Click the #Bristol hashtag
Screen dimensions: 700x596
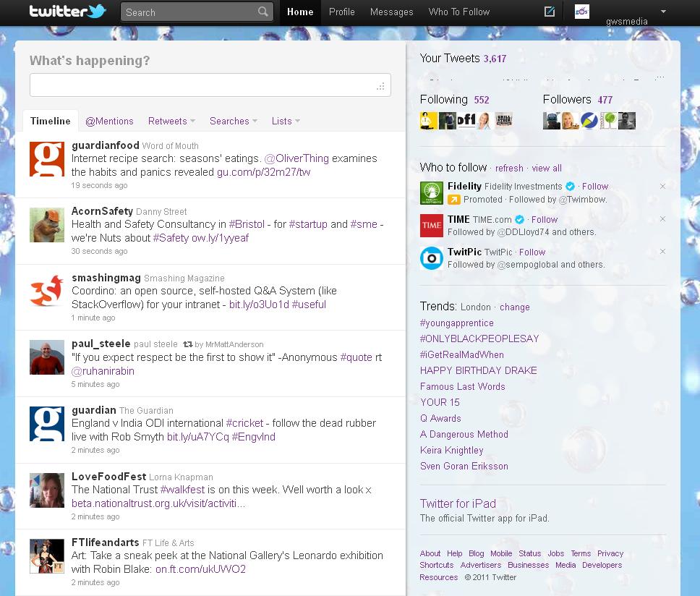point(247,224)
